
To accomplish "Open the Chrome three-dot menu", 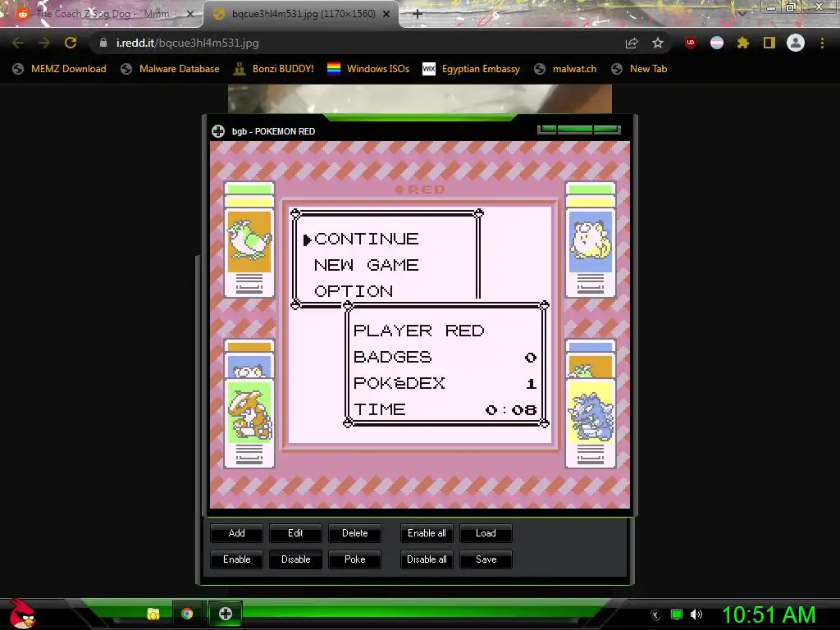I will click(x=822, y=43).
